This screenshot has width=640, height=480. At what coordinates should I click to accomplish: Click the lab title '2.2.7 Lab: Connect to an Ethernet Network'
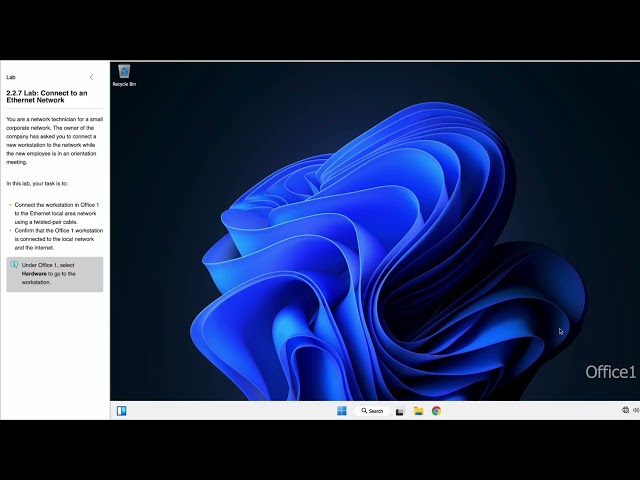pos(47,96)
